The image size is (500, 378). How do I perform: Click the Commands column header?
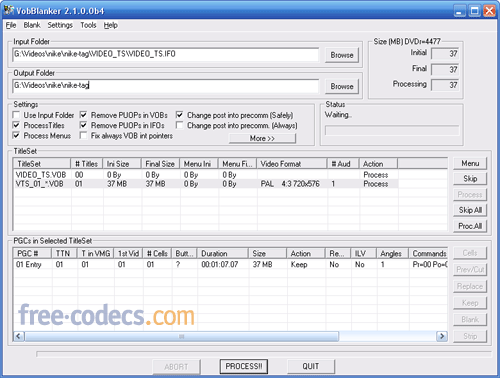(x=428, y=253)
